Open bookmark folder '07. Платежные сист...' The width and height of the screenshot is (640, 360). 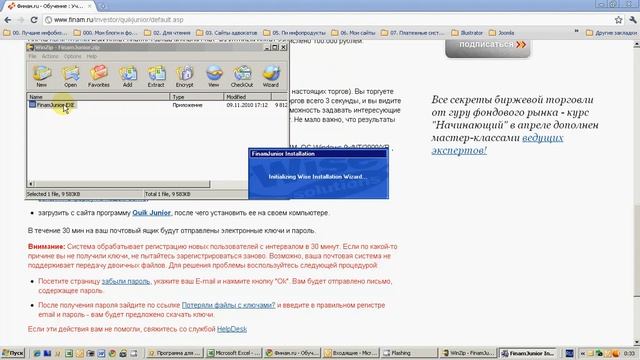click(413, 33)
